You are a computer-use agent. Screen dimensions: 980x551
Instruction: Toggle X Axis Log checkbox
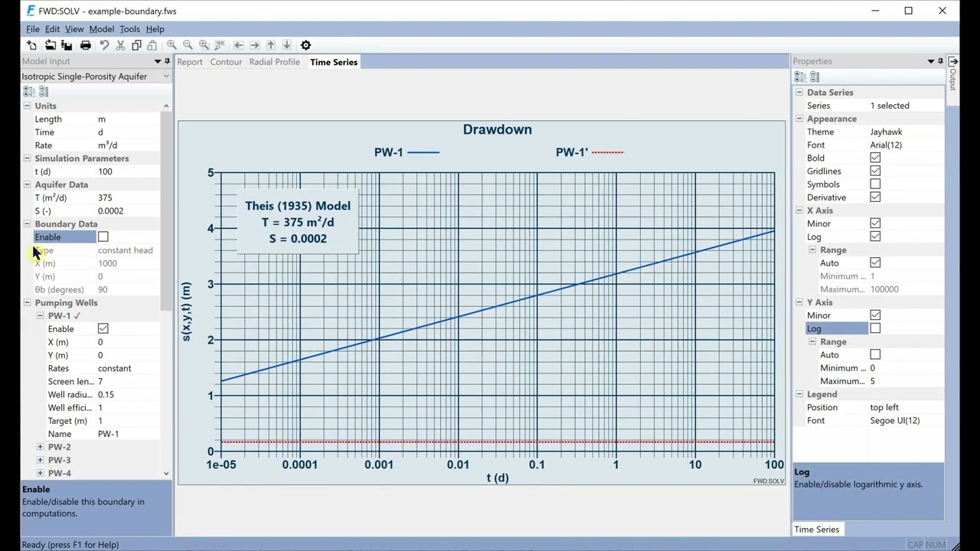875,236
